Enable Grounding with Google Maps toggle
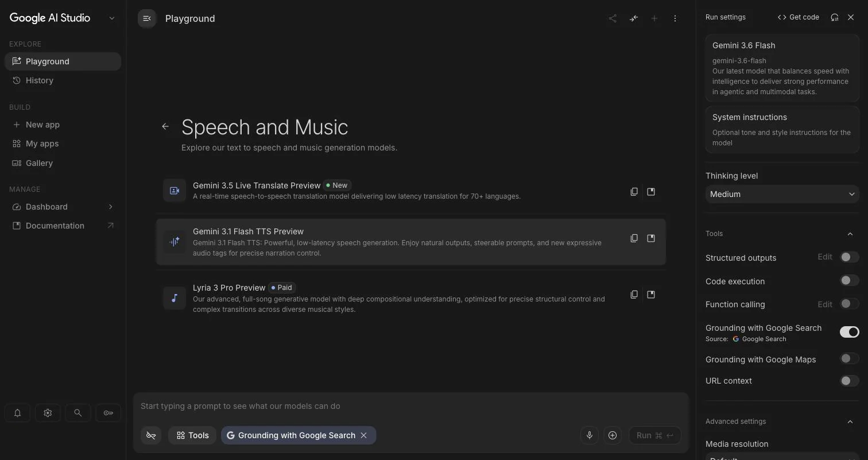This screenshot has width=868, height=460. click(849, 359)
